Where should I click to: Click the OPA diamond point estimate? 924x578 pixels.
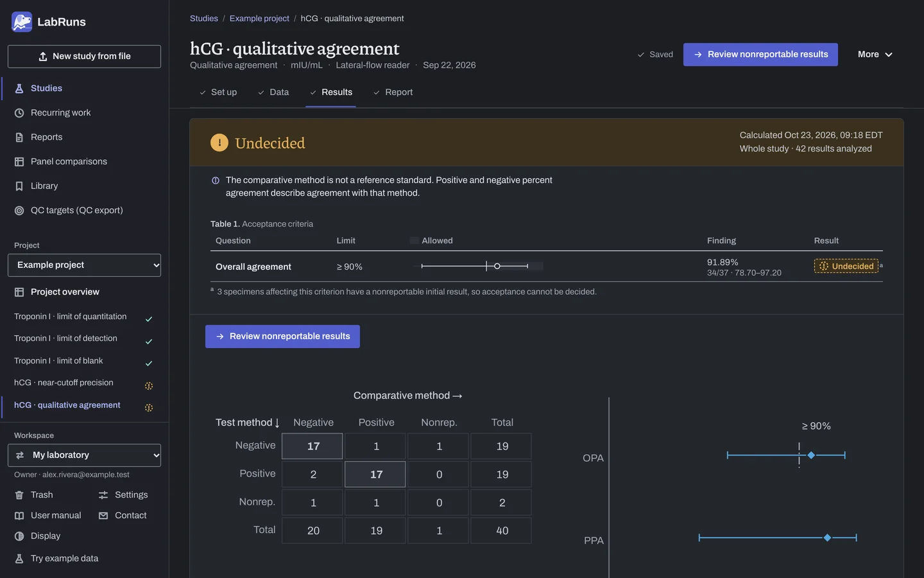click(811, 455)
